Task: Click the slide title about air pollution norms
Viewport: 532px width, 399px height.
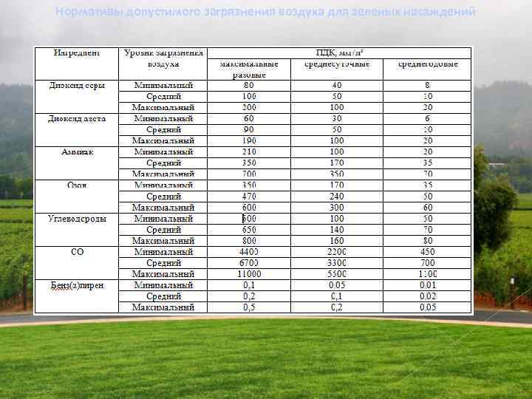Action: point(265,12)
